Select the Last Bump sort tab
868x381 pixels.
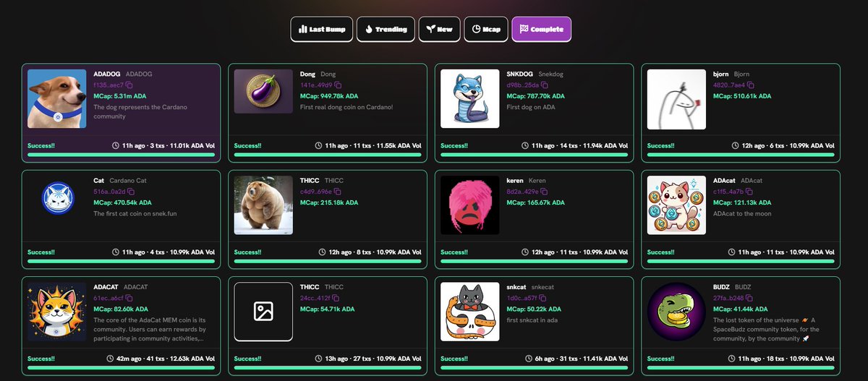(x=322, y=30)
